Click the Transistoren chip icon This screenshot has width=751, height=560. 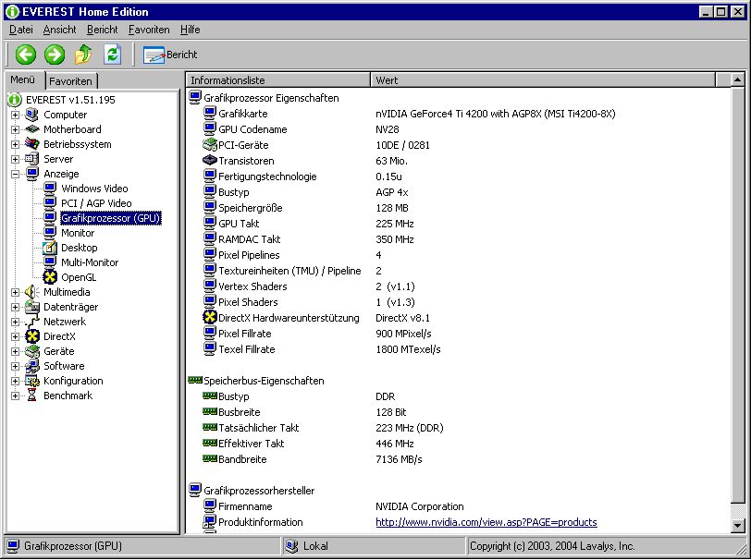pos(210,161)
